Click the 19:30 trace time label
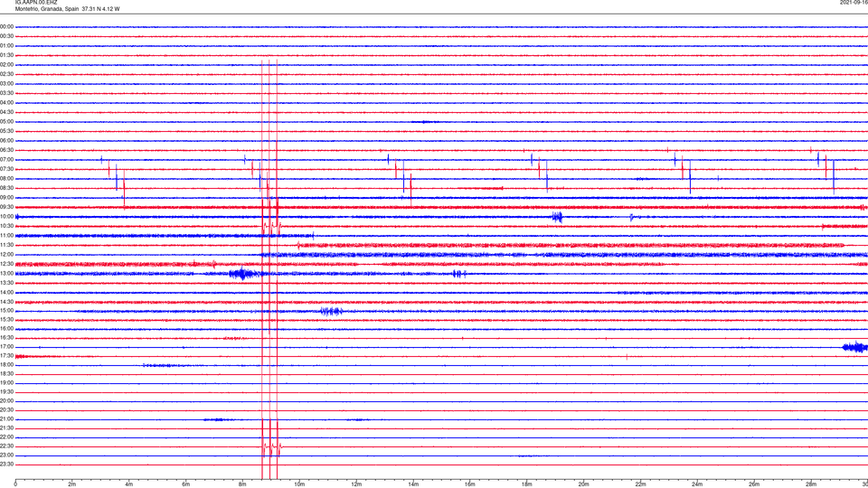The height and width of the screenshot is (488, 868). [6, 391]
